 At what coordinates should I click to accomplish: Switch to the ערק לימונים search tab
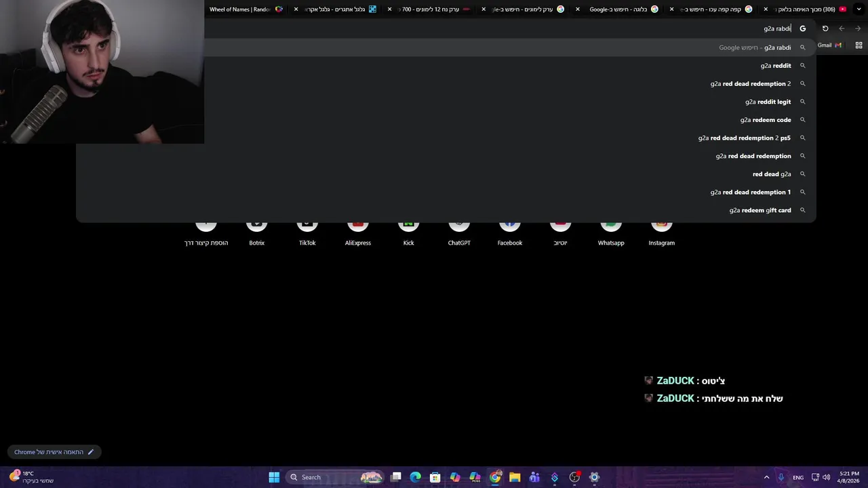[x=529, y=9]
